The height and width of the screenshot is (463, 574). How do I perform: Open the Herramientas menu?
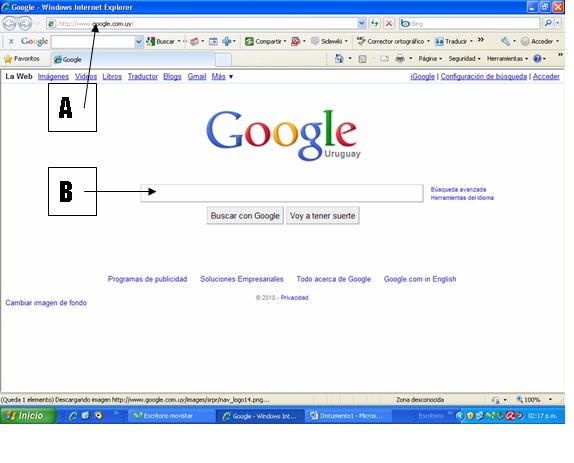(507, 59)
